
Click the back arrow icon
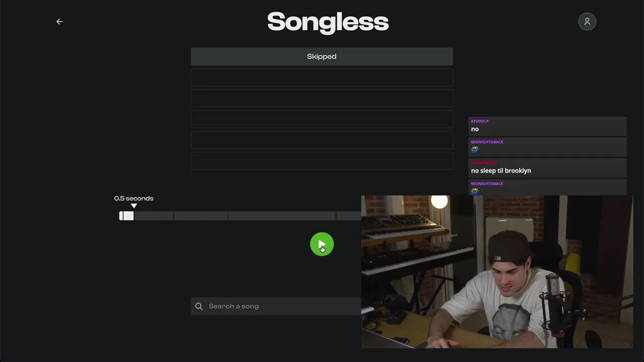click(59, 21)
